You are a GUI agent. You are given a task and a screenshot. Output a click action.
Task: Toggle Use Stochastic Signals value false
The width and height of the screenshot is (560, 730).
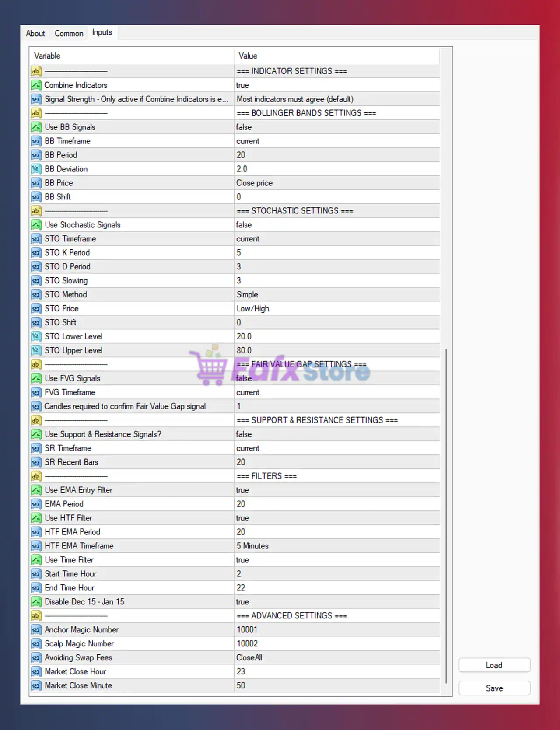click(x=337, y=225)
